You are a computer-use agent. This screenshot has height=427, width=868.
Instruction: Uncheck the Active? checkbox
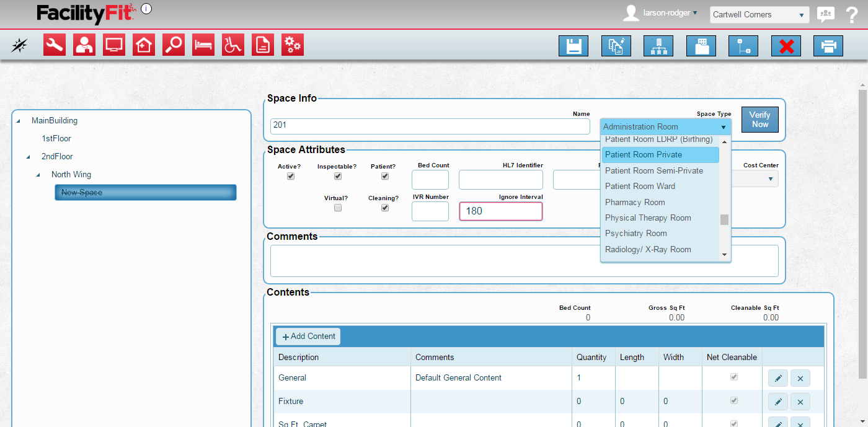pos(291,176)
